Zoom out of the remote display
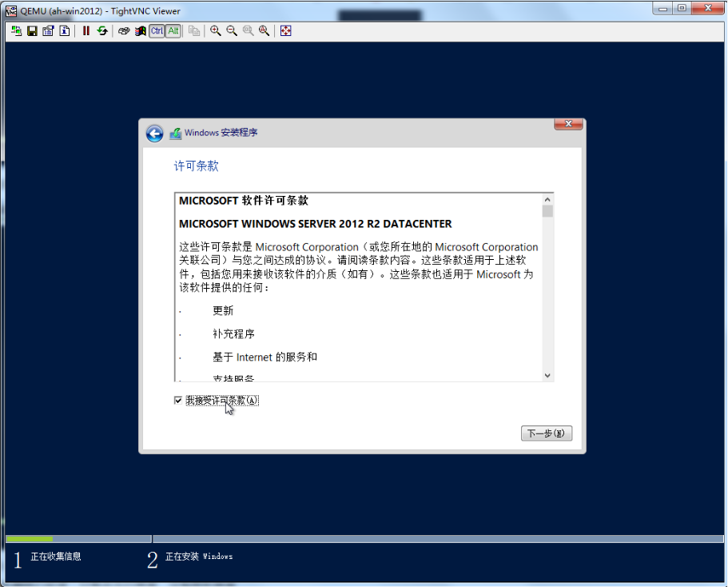Screen dimensions: 728x587 click(x=232, y=31)
